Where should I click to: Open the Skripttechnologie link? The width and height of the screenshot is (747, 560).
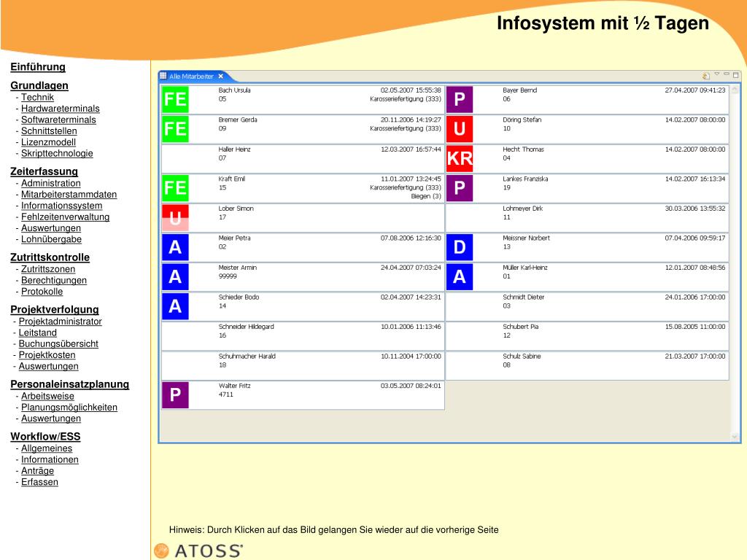click(57, 153)
